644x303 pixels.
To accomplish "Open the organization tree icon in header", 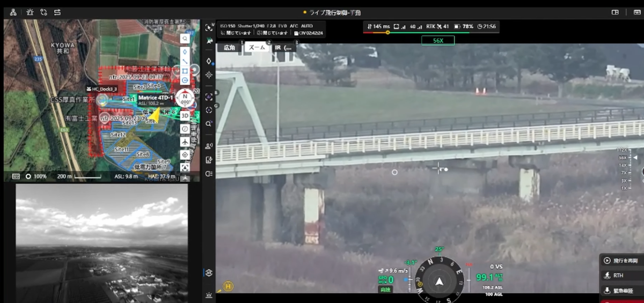I will coord(13,12).
